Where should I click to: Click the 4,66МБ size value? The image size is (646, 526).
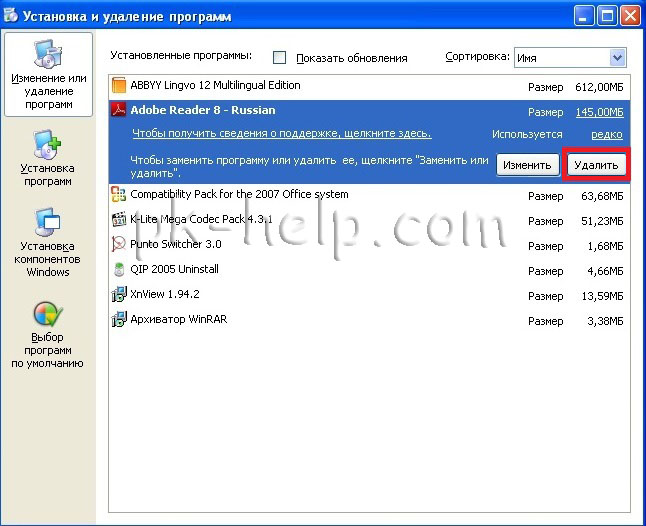coord(606,271)
